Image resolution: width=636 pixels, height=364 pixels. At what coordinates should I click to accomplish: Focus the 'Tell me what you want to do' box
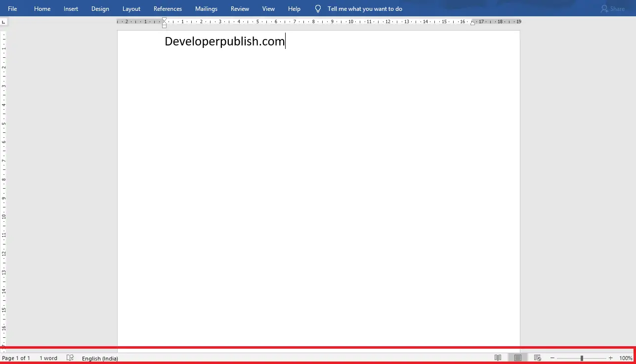point(365,9)
